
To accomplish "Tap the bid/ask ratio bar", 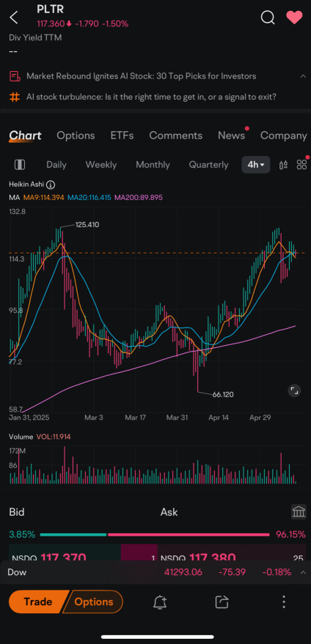I will point(156,535).
